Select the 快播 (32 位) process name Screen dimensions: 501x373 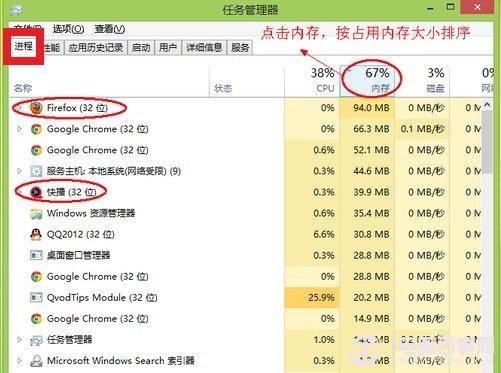click(x=72, y=192)
